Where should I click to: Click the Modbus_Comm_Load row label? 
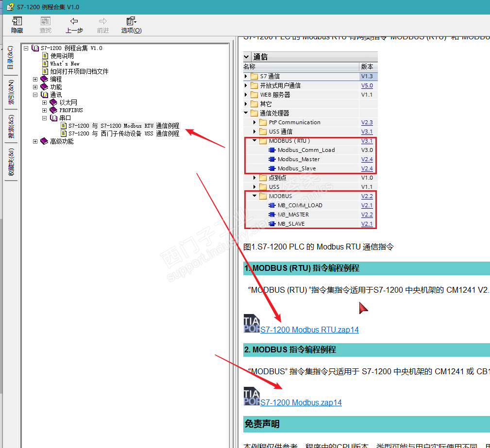point(306,150)
